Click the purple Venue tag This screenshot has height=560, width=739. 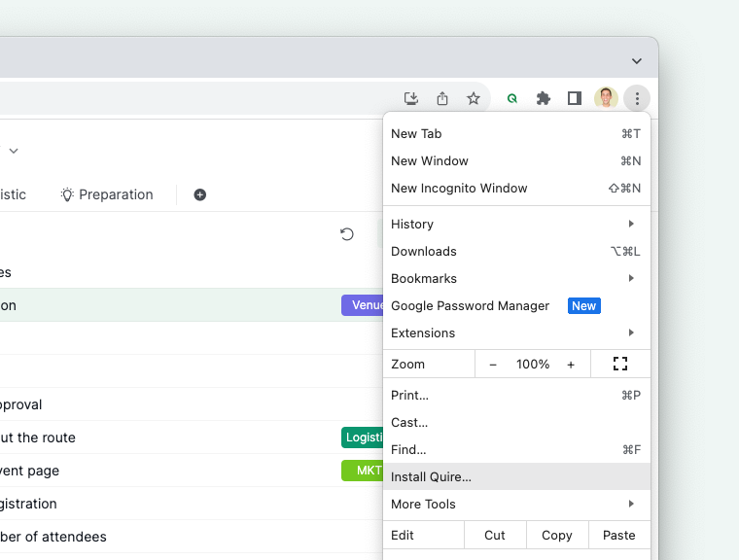coord(363,305)
